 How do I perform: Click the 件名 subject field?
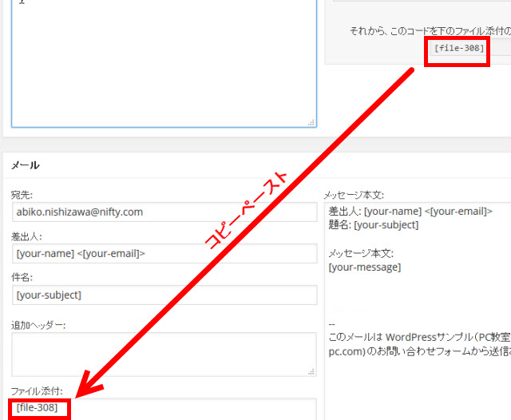164,295
